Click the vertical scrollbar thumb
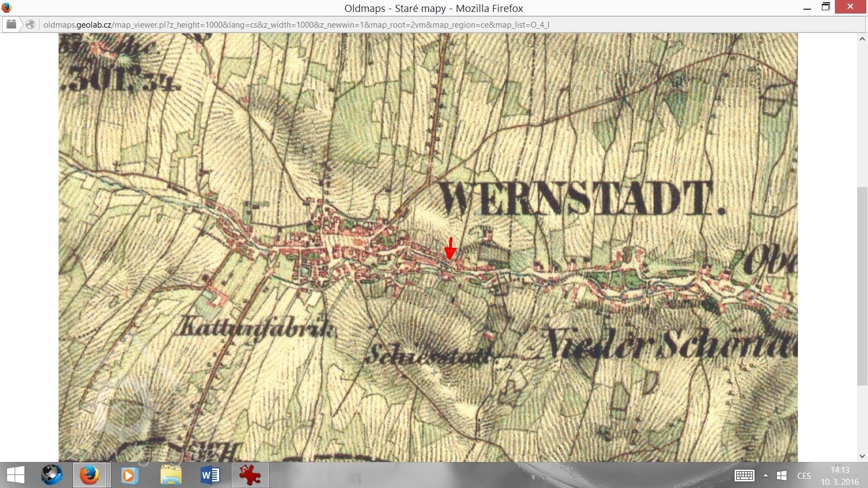 (862, 286)
